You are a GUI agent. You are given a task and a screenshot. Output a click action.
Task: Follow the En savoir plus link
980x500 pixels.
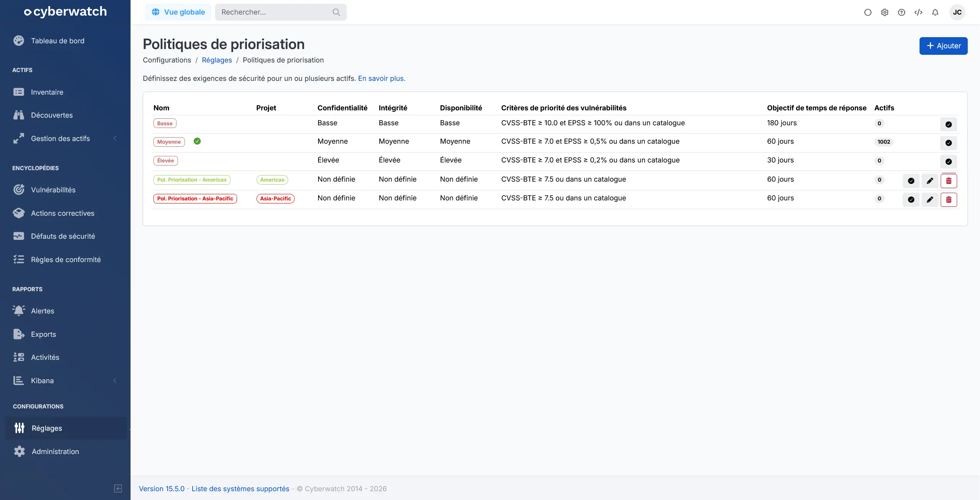[381, 78]
